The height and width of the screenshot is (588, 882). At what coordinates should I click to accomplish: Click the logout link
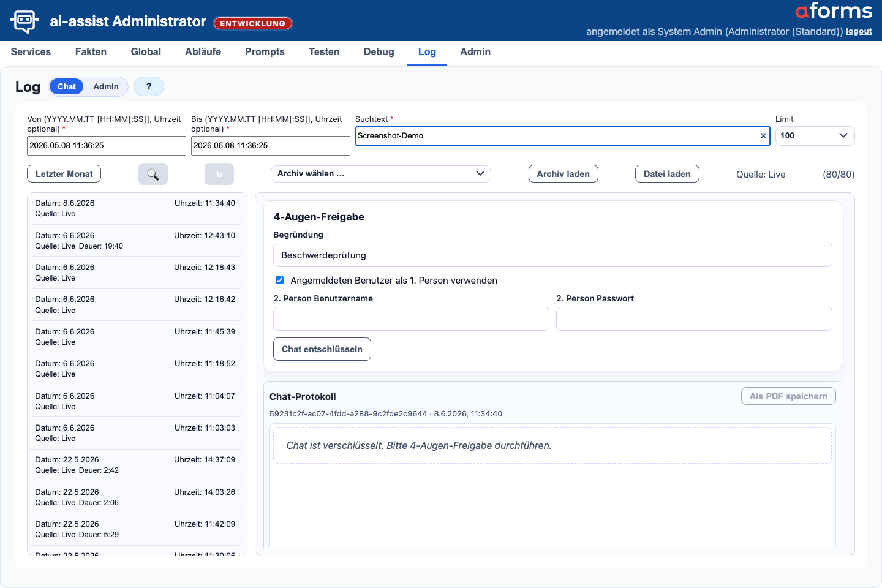[x=859, y=31]
